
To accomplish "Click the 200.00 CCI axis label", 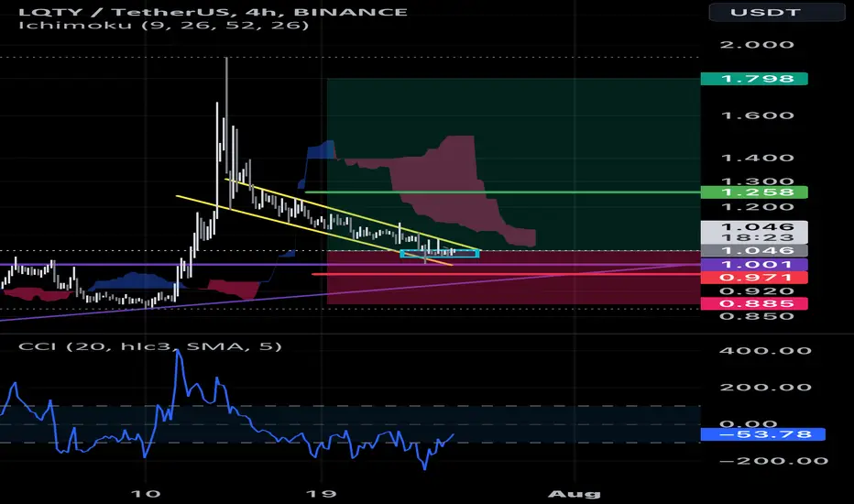I will pyautogui.click(x=765, y=388).
